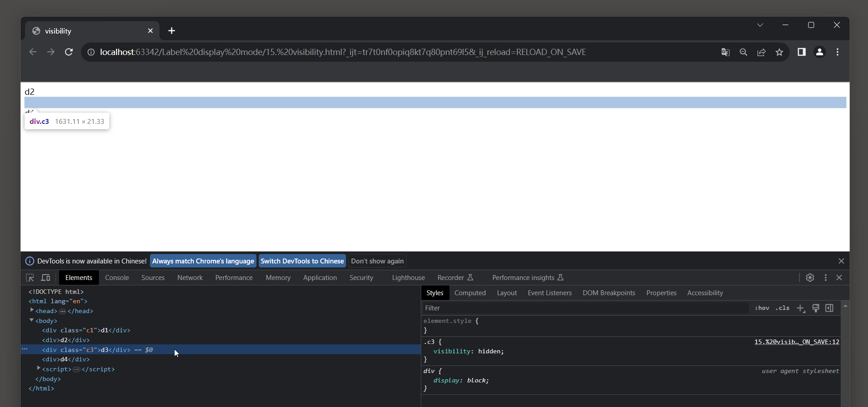868x407 pixels.
Task: Go back to the previous page
Action: pyautogui.click(x=33, y=52)
